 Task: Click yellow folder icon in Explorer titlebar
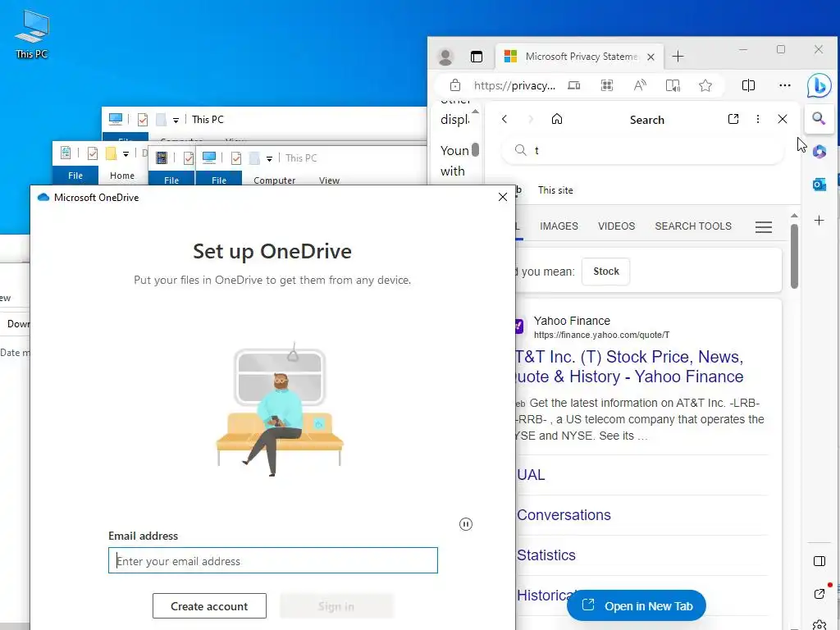coord(111,153)
